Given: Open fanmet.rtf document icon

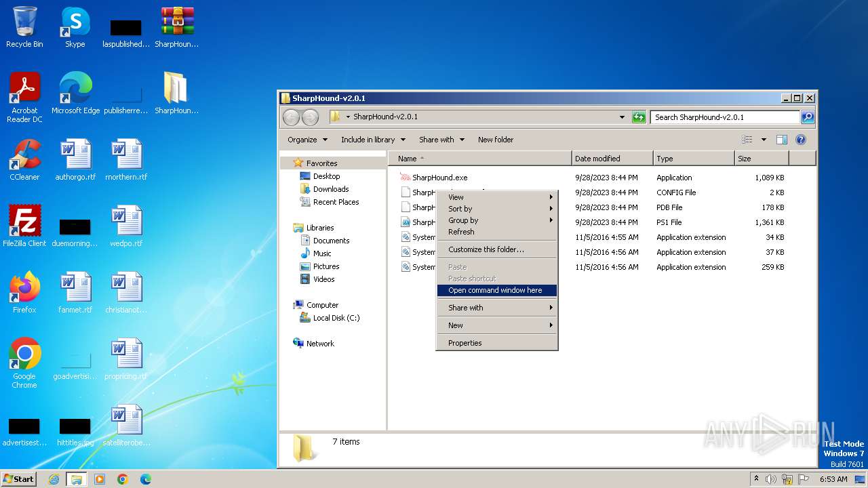Looking at the screenshot, I should pyautogui.click(x=75, y=293).
